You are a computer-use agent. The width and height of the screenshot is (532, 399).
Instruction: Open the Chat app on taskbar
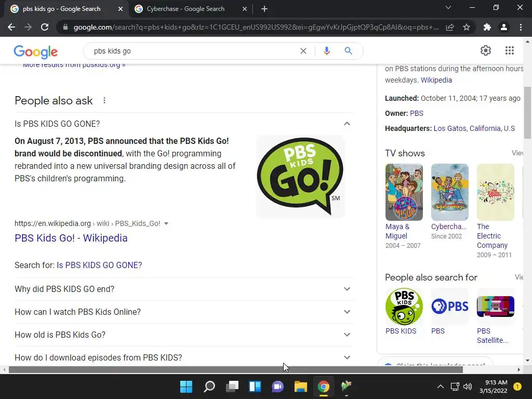click(x=277, y=387)
